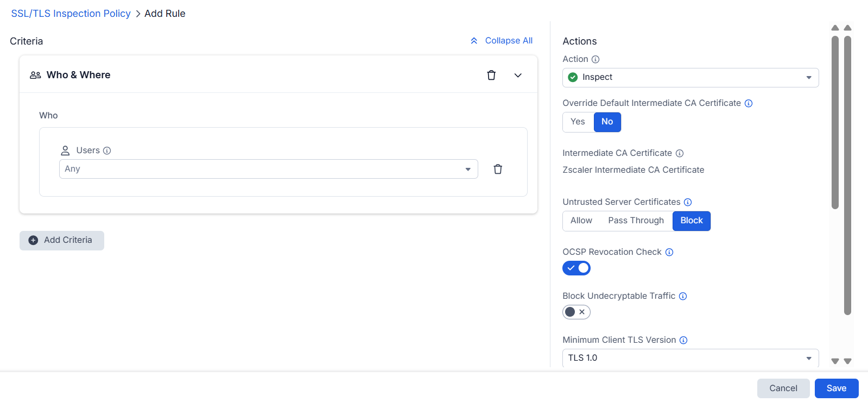Remove the Users criterion with trash icon
The height and width of the screenshot is (402, 868).
click(x=498, y=169)
